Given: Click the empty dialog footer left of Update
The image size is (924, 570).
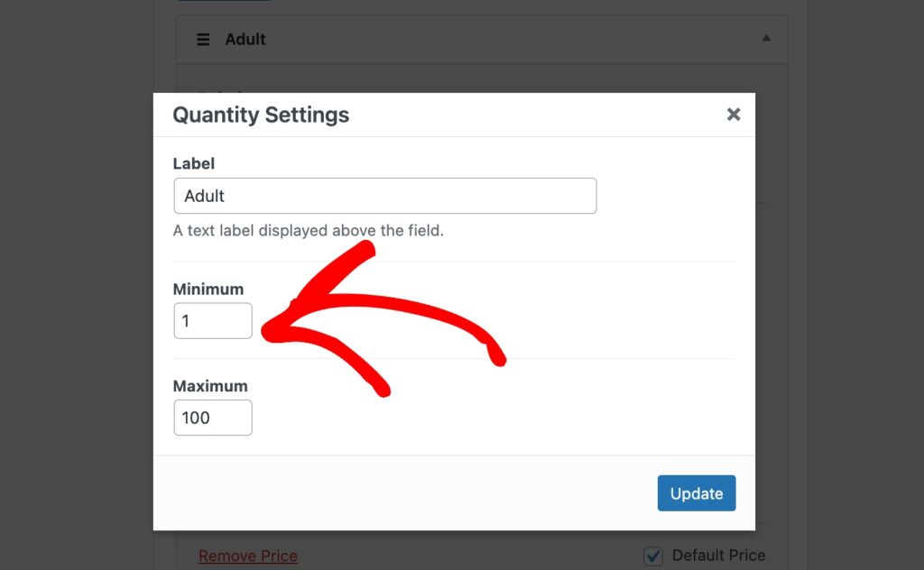Looking at the screenshot, I should click(406, 493).
